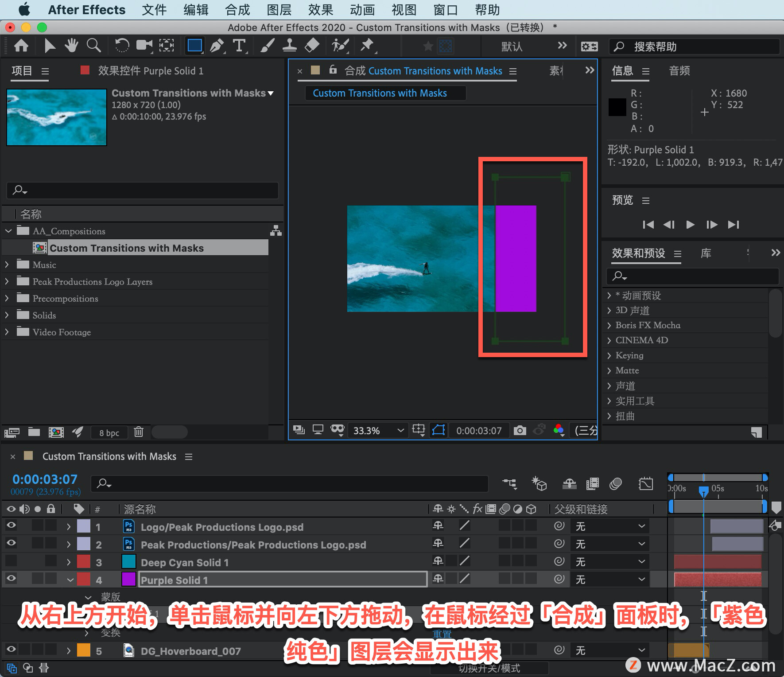Click the 8 bpc color depth button
This screenshot has width=784, height=677.
109,432
